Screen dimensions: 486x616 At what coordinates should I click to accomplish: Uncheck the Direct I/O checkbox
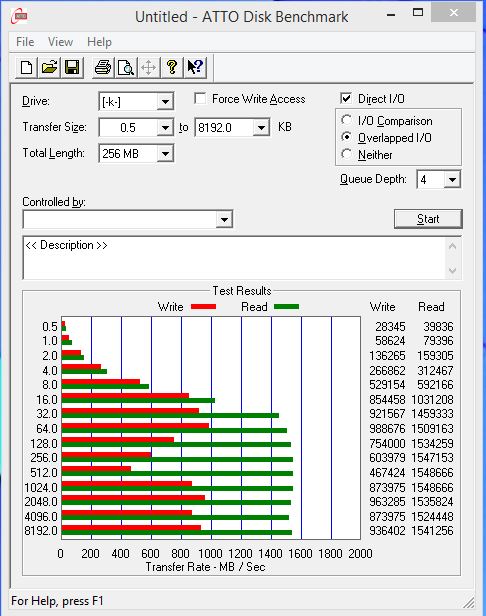[346, 98]
